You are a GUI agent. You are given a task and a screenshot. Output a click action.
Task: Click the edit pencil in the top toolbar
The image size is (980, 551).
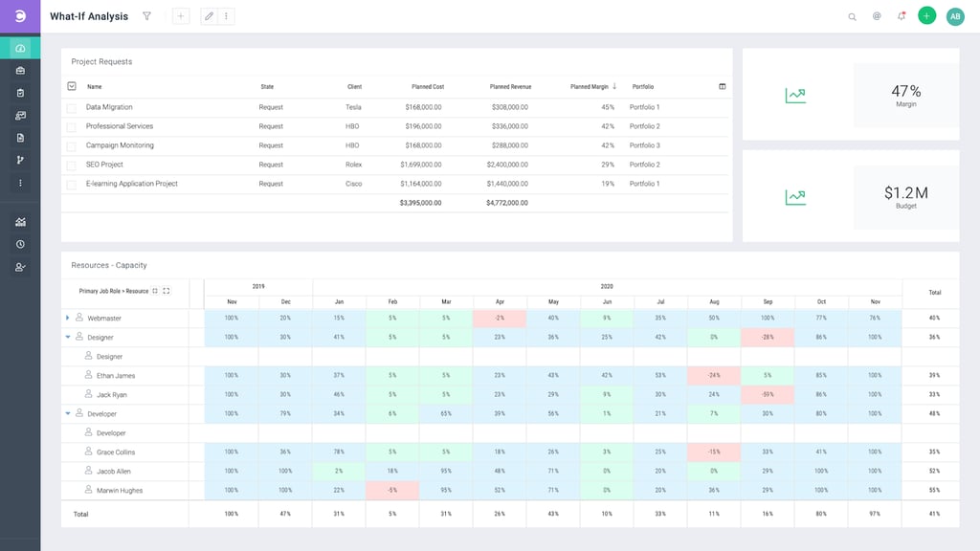pos(208,16)
